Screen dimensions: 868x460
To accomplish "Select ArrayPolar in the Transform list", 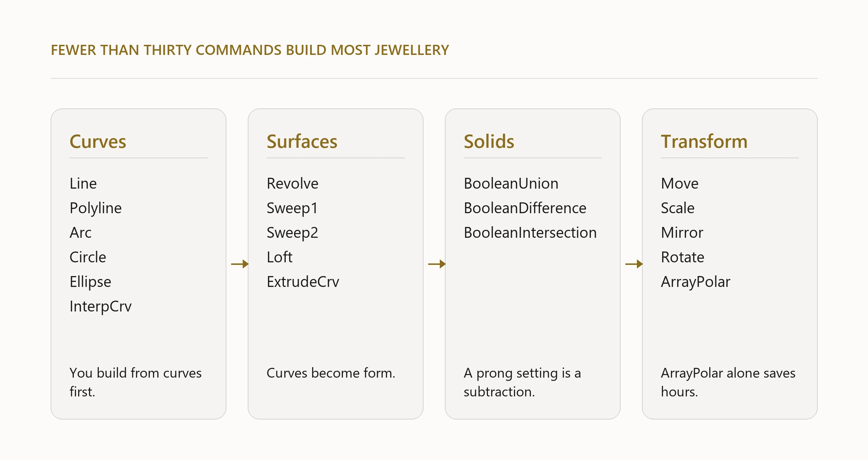I will (695, 282).
